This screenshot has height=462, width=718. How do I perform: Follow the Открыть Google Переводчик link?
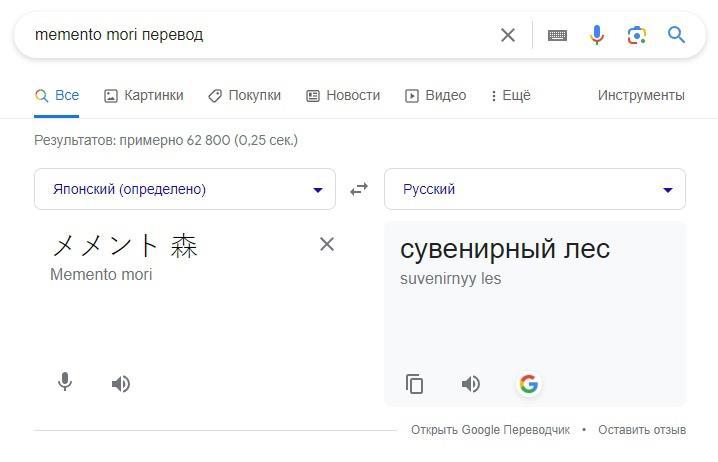coord(490,430)
